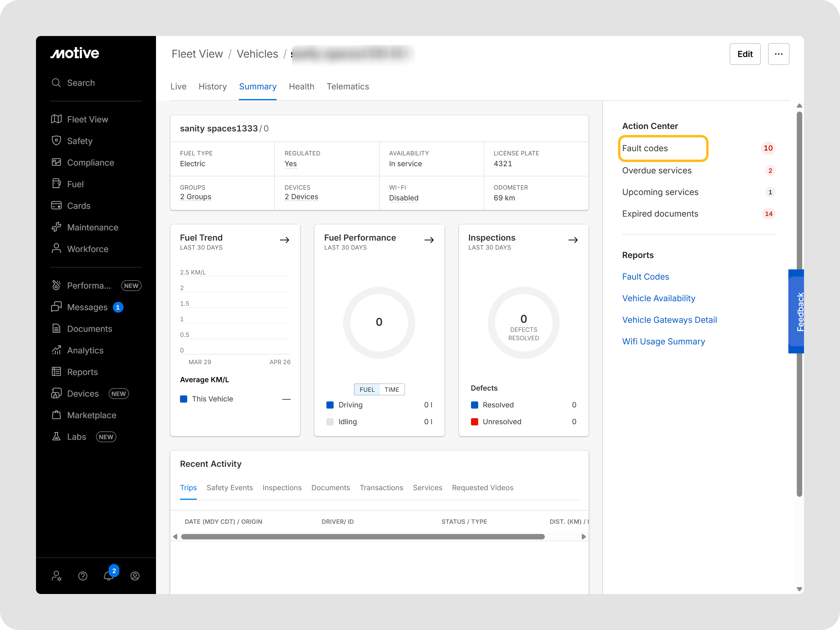
Task: Open the Requested Videos activity tab
Action: coord(483,487)
